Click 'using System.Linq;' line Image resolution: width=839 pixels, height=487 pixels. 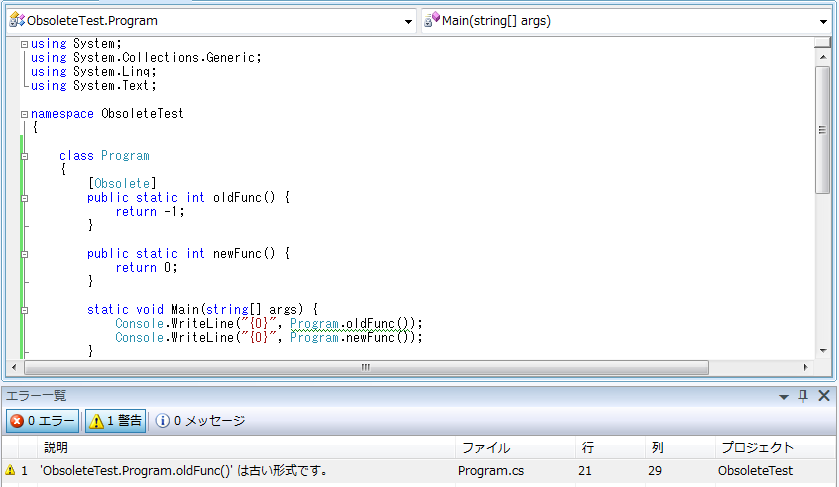point(94,72)
